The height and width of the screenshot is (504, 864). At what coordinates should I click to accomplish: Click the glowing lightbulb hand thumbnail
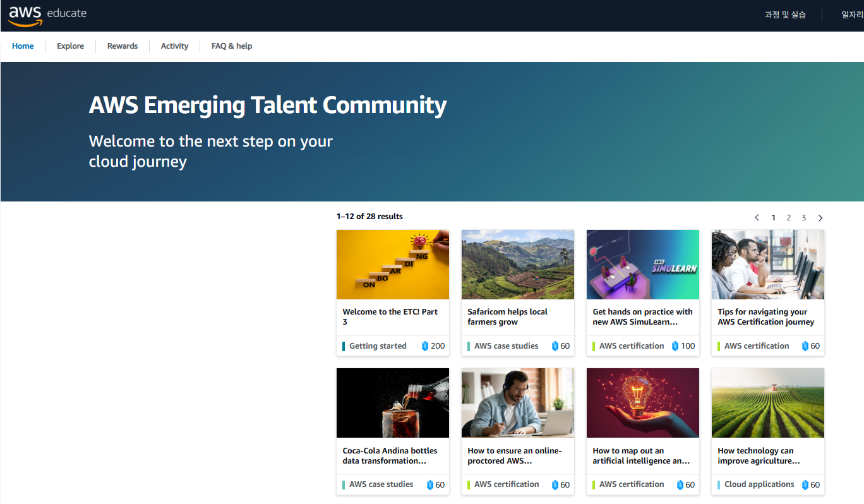click(x=643, y=403)
